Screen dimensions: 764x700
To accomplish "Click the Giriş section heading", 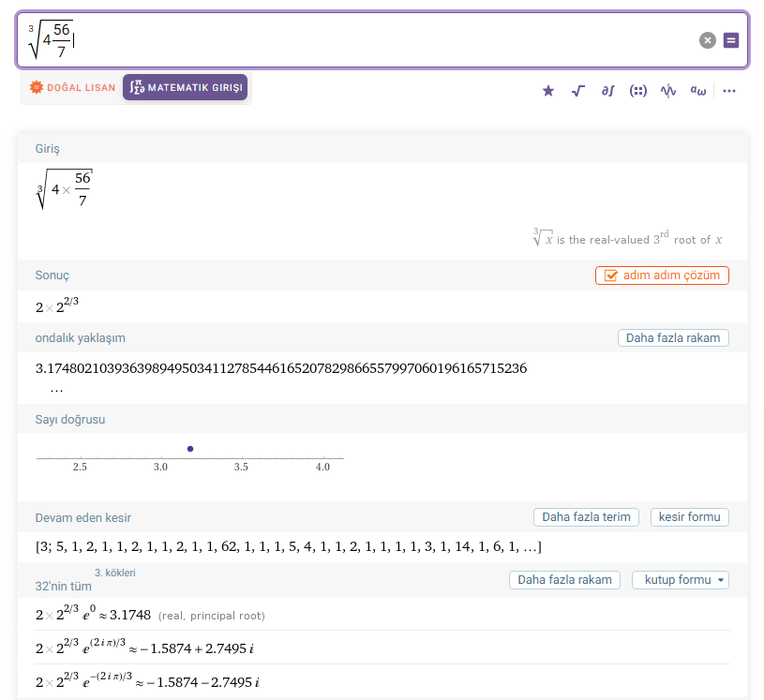I will pyautogui.click(x=47, y=149).
